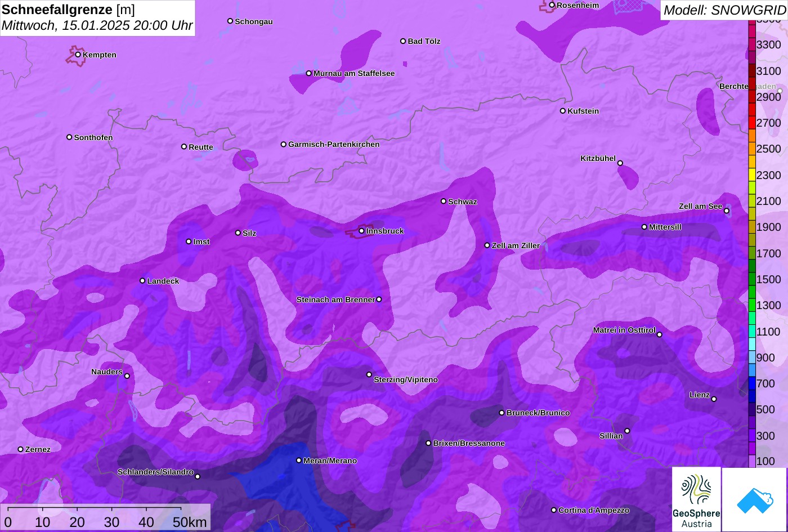Click the Lienz label
This screenshot has width=788, height=532.
click(700, 395)
